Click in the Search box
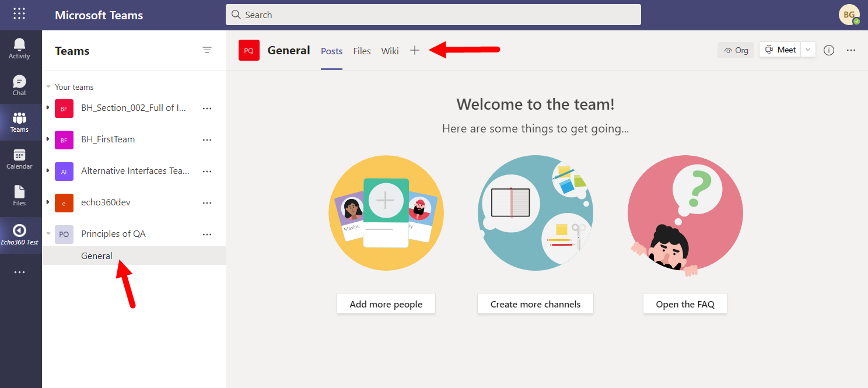868x388 pixels. click(433, 15)
